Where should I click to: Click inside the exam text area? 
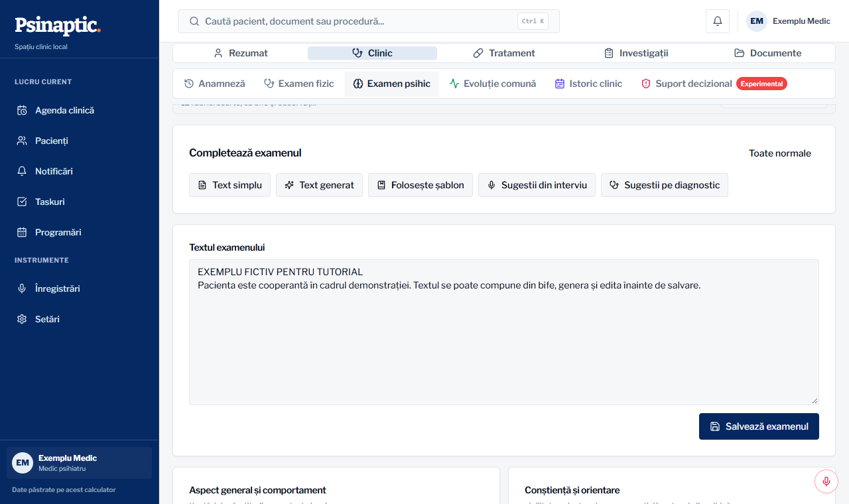(504, 332)
